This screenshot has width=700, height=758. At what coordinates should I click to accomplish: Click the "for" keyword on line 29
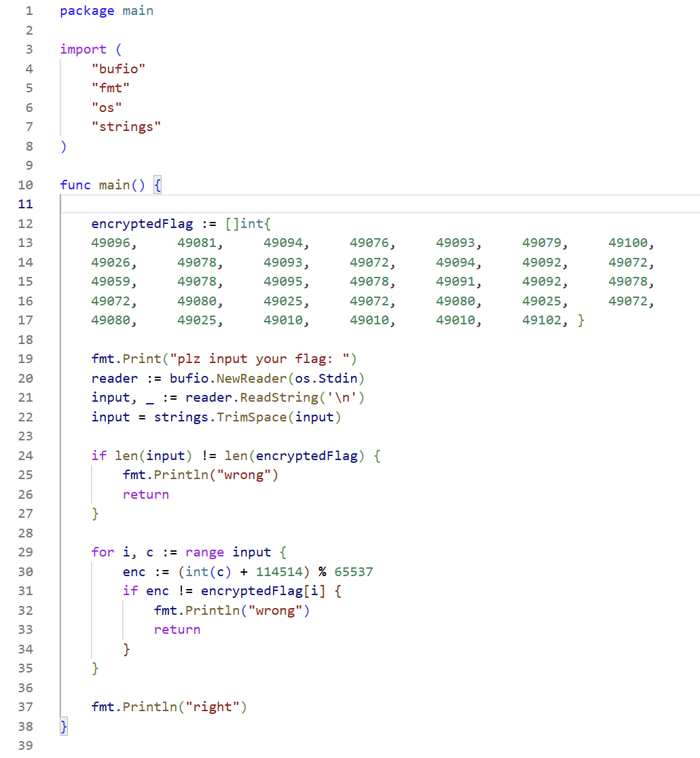tap(103, 552)
